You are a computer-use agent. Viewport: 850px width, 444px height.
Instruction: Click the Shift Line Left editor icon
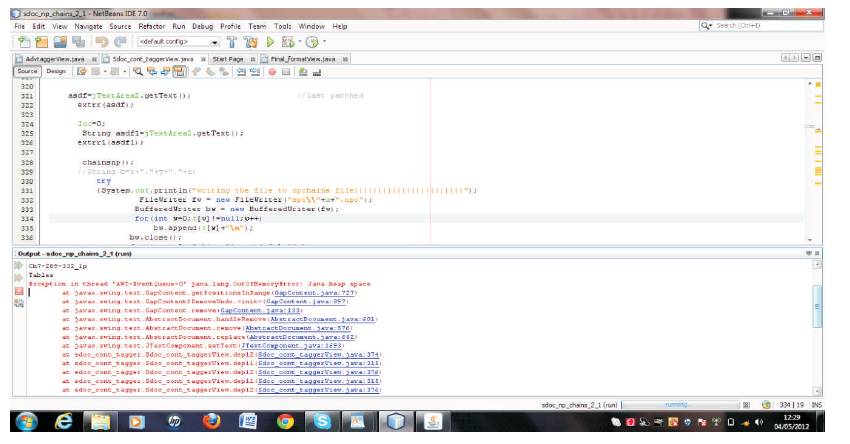241,72
